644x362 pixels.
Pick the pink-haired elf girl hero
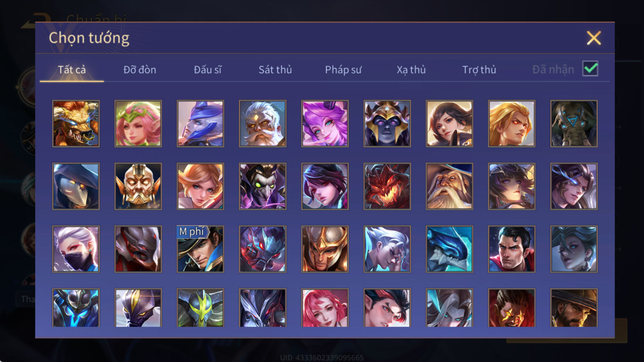coord(138,123)
